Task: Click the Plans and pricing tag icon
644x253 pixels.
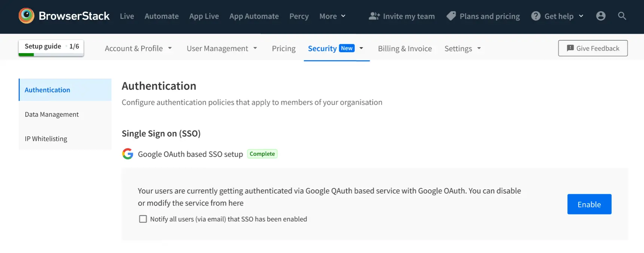Action: click(451, 16)
